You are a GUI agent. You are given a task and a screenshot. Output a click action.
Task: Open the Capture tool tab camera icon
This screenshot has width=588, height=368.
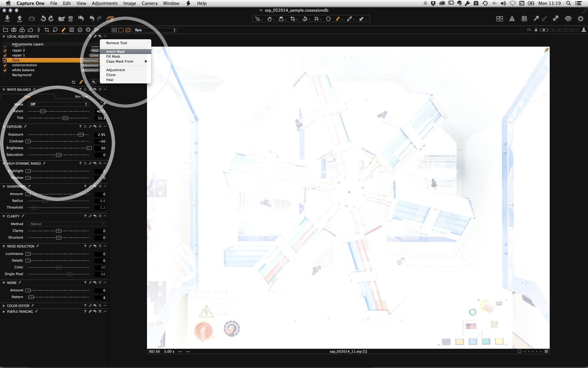point(14,30)
